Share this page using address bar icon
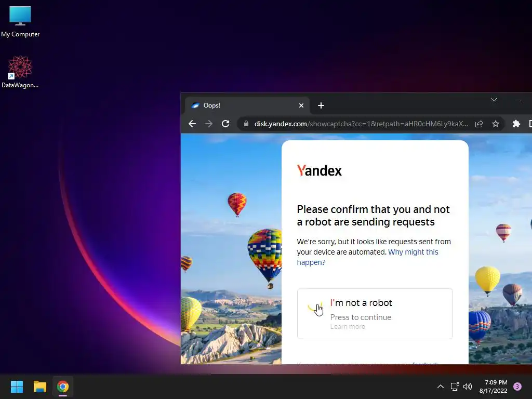The height and width of the screenshot is (399, 532). pos(479,124)
